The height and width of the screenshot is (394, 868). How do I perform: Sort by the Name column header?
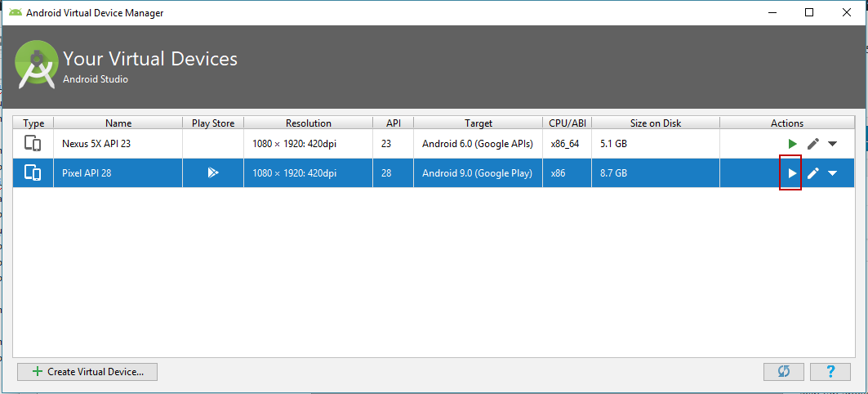click(x=118, y=123)
